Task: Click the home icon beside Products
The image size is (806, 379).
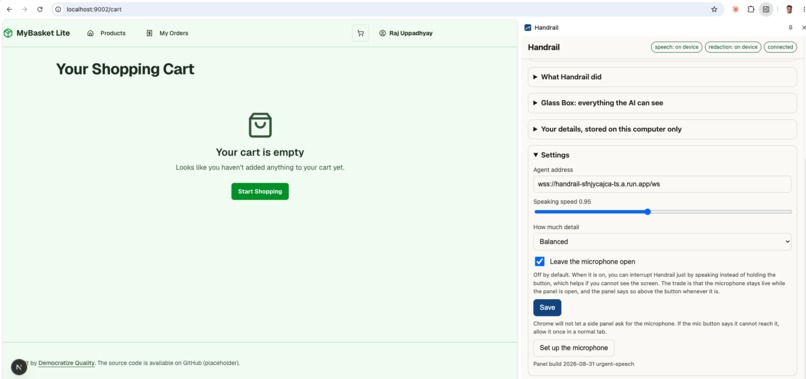Action: 90,33
